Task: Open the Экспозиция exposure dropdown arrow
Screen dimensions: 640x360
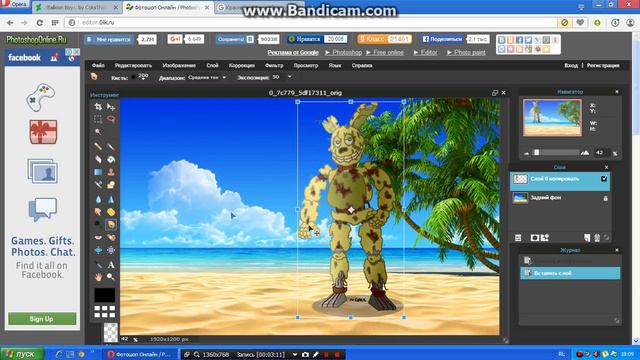Action: click(289, 77)
